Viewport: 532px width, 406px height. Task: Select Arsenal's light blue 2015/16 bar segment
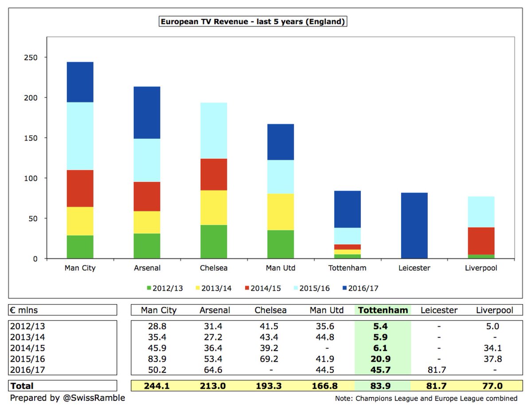point(147,160)
